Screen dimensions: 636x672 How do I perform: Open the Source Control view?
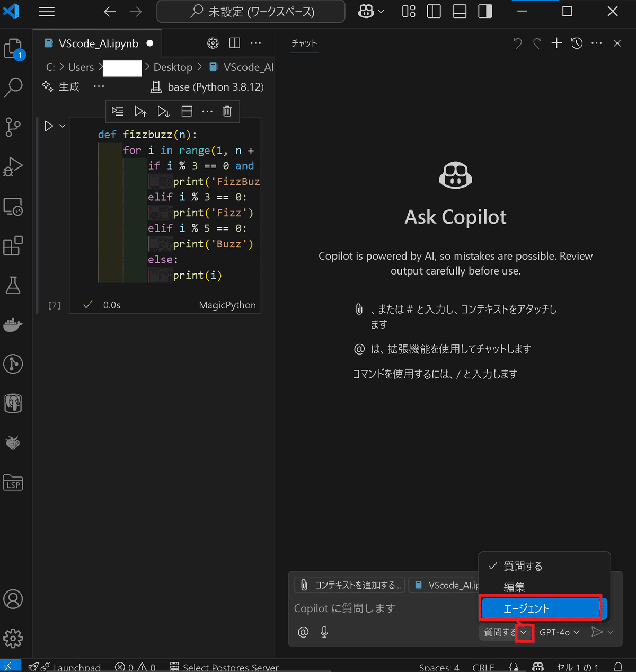(13, 127)
